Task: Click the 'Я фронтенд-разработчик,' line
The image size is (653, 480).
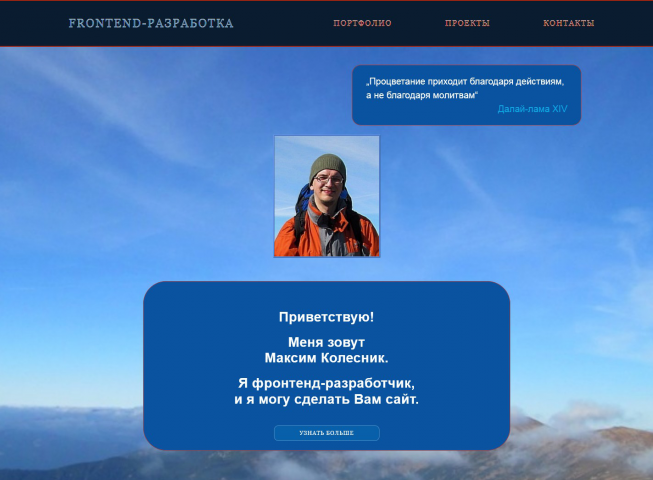Action: (326, 383)
